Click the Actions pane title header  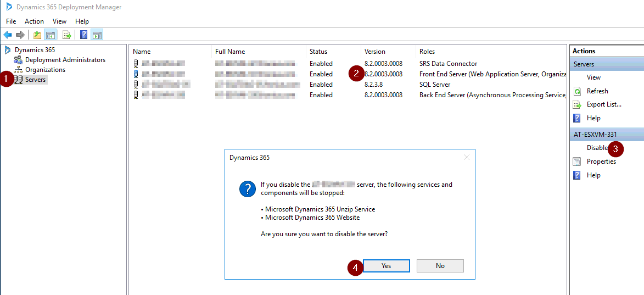pos(607,51)
